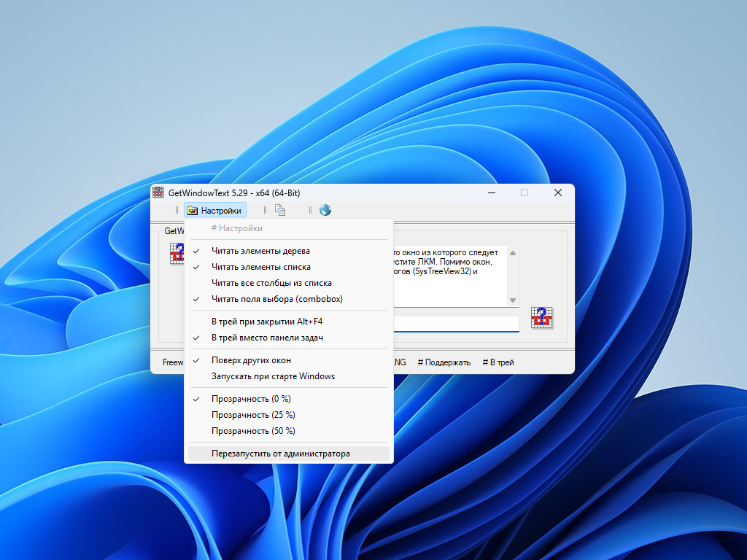Uncheck Читать элементы списка
Image resolution: width=747 pixels, height=560 pixels.
coord(260,267)
